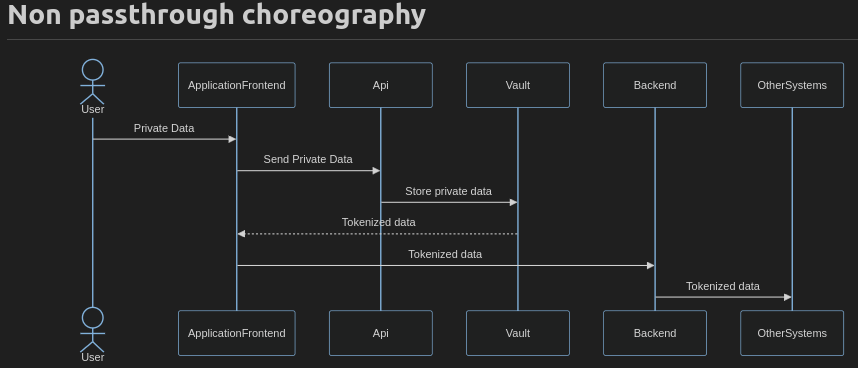858x368 pixels.
Task: Click 'Tokenized data' label above dotted arrow
Action: coord(379,223)
